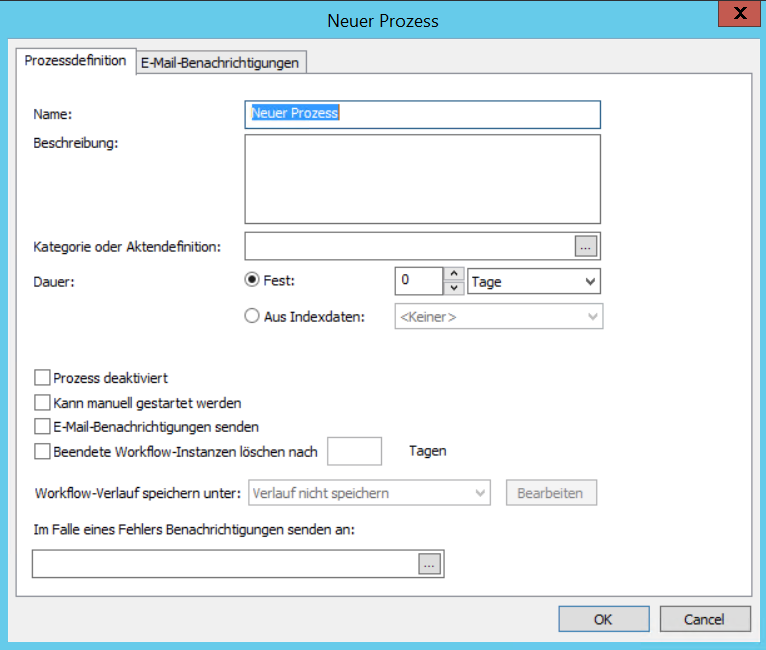Open the E-Mail-Benachrichtigungen tab

tap(220, 63)
